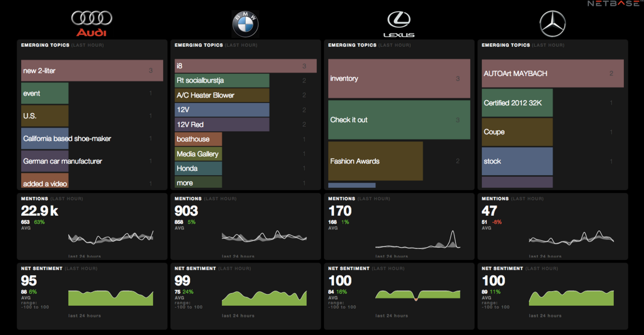This screenshot has height=335, width=644.
Task: Select BMW's 'more' topic bar
Action: pyautogui.click(x=198, y=182)
